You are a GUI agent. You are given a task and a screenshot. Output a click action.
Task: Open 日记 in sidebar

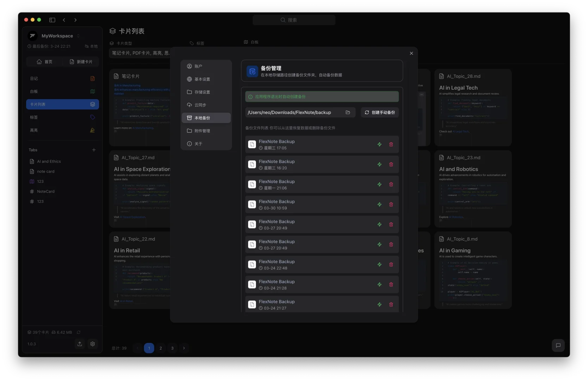[x=62, y=79]
